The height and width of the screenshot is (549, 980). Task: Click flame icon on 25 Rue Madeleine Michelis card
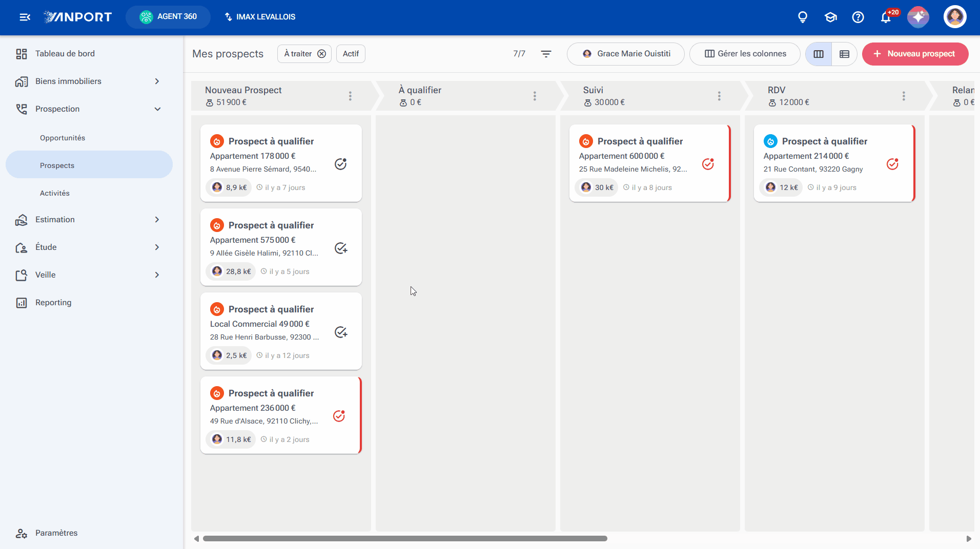(x=586, y=141)
